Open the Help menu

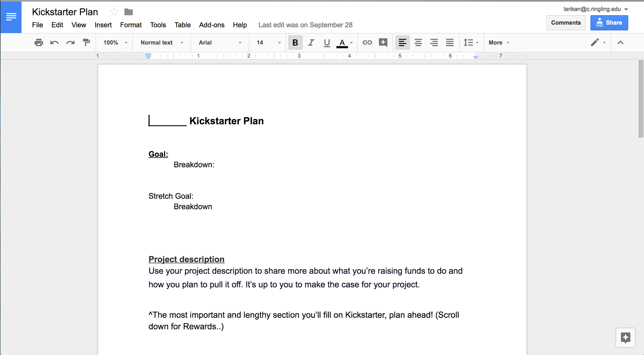point(240,25)
